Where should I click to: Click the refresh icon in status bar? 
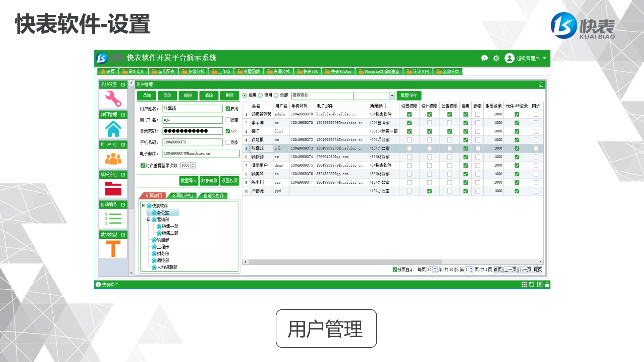[532, 285]
